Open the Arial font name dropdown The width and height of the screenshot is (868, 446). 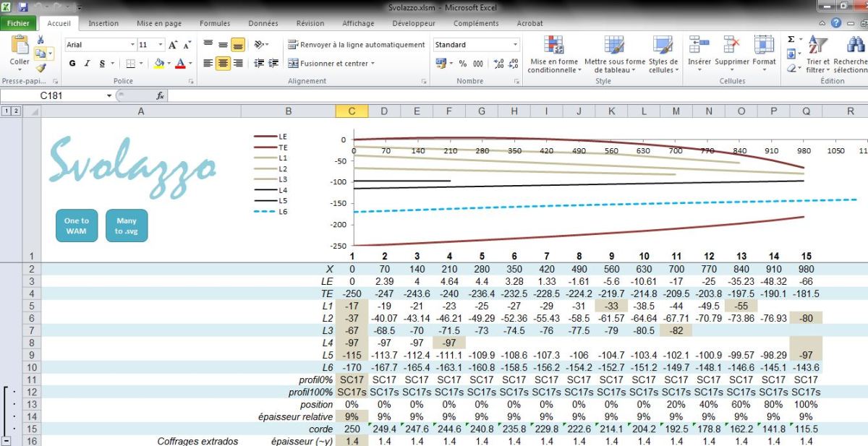[132, 45]
